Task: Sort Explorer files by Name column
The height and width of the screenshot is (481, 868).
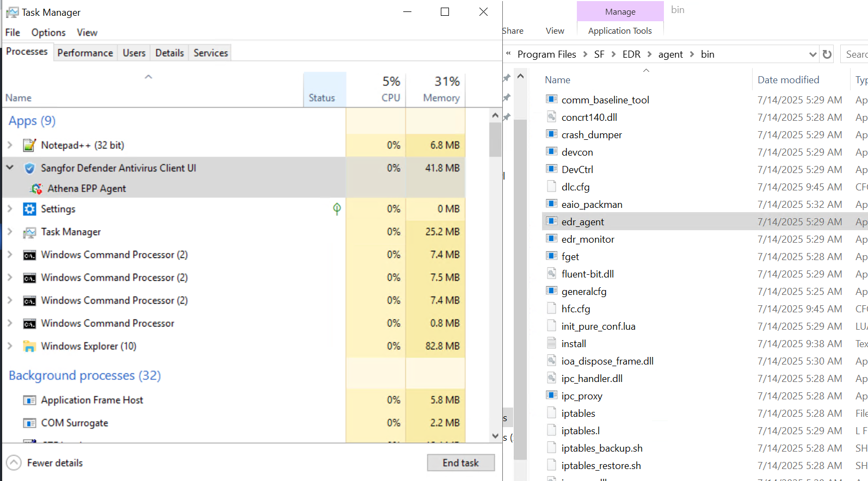Action: [558, 80]
